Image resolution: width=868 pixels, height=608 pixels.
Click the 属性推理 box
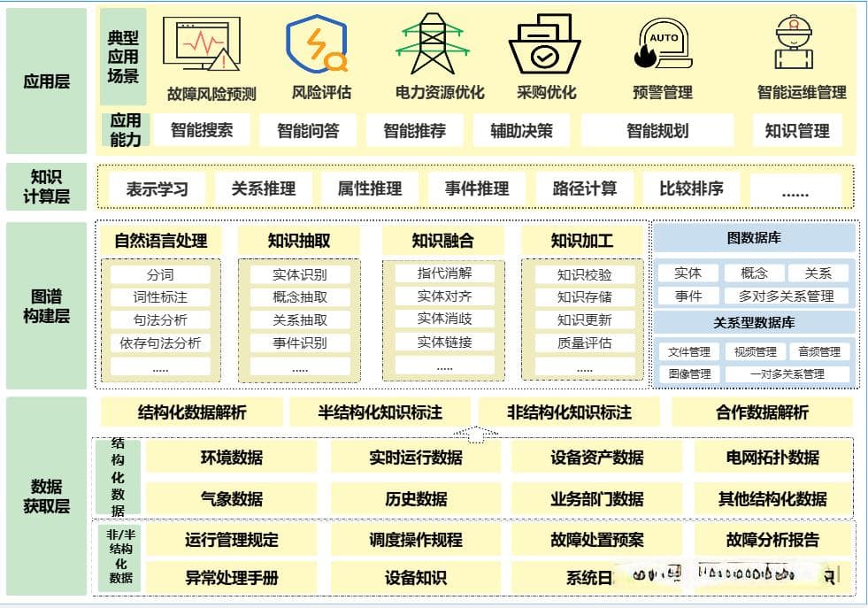[x=370, y=189]
